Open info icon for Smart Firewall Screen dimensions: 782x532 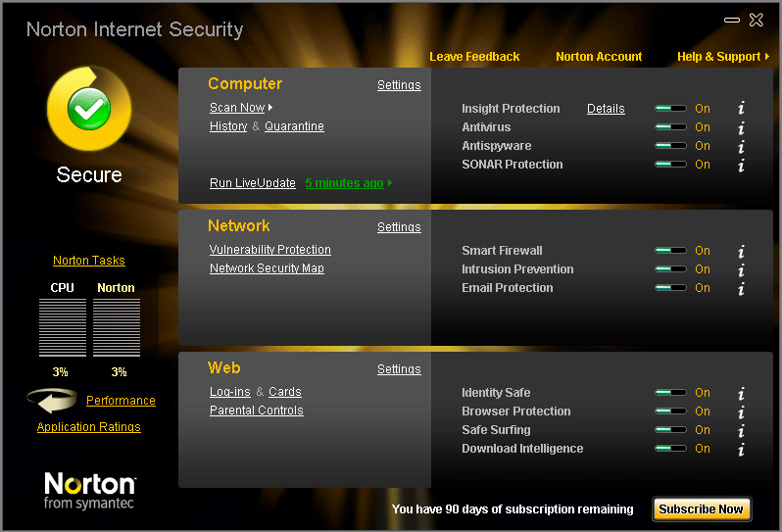[741, 251]
